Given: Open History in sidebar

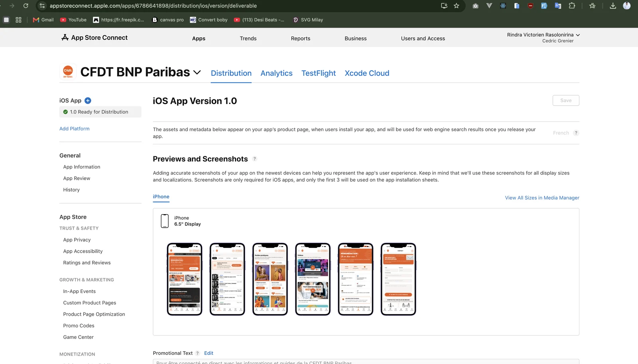Looking at the screenshot, I should point(71,190).
